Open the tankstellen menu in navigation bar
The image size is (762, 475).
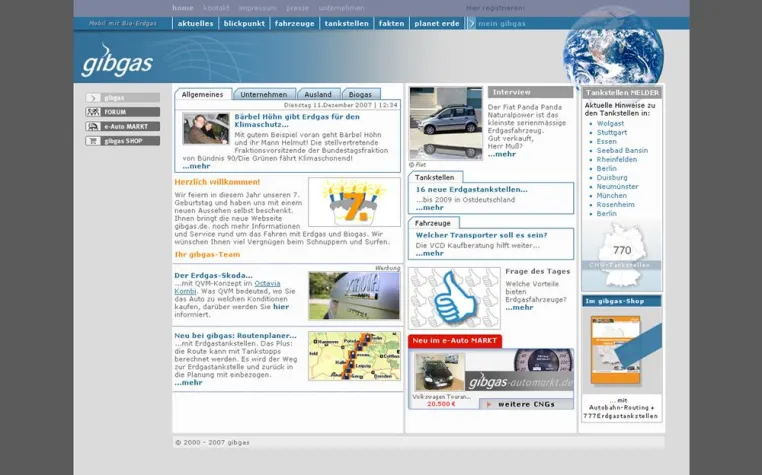[x=346, y=23]
